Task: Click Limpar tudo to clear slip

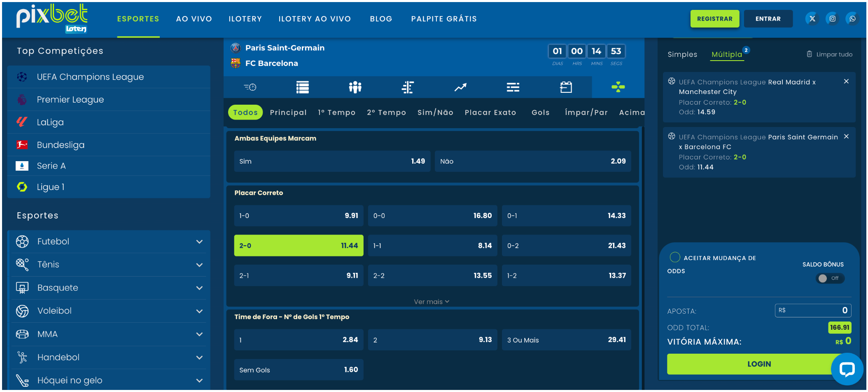Action: pos(834,54)
